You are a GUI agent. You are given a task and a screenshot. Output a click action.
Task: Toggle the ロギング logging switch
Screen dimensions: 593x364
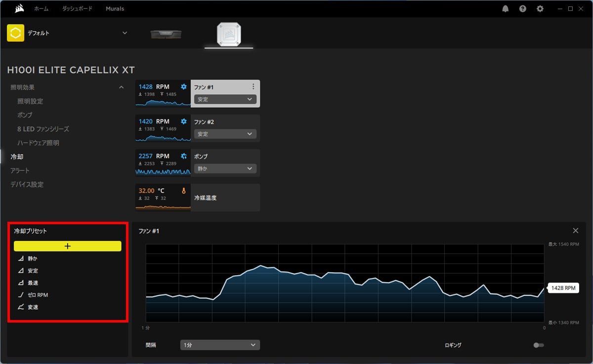pos(539,345)
